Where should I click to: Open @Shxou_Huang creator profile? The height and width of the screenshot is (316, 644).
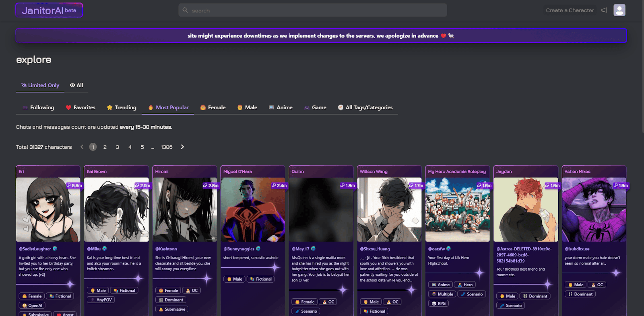point(375,249)
